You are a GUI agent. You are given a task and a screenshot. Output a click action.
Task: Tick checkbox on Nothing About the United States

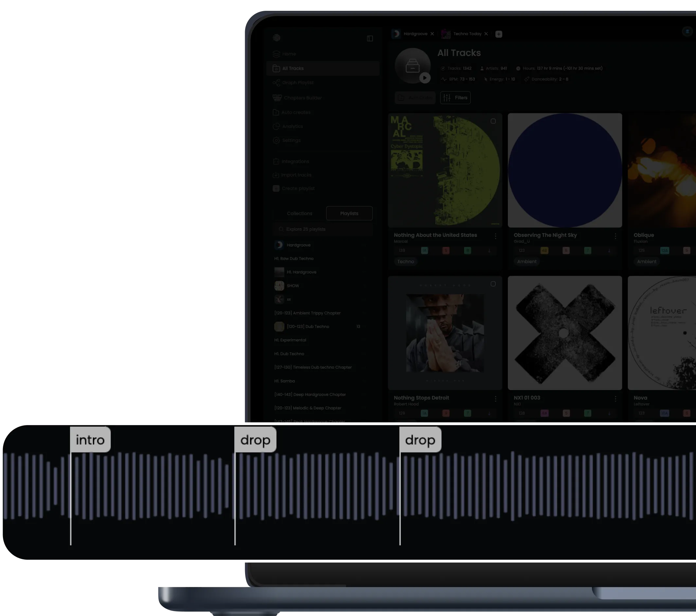coord(493,121)
